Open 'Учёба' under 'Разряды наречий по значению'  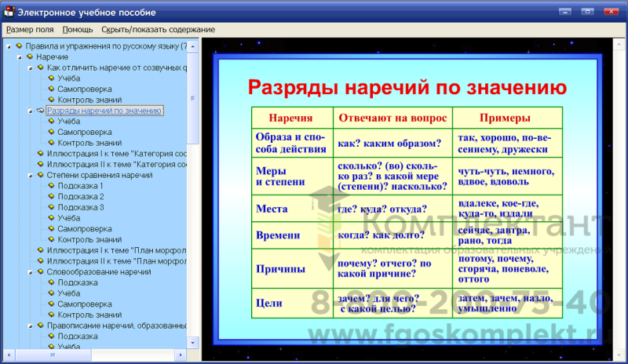point(69,121)
